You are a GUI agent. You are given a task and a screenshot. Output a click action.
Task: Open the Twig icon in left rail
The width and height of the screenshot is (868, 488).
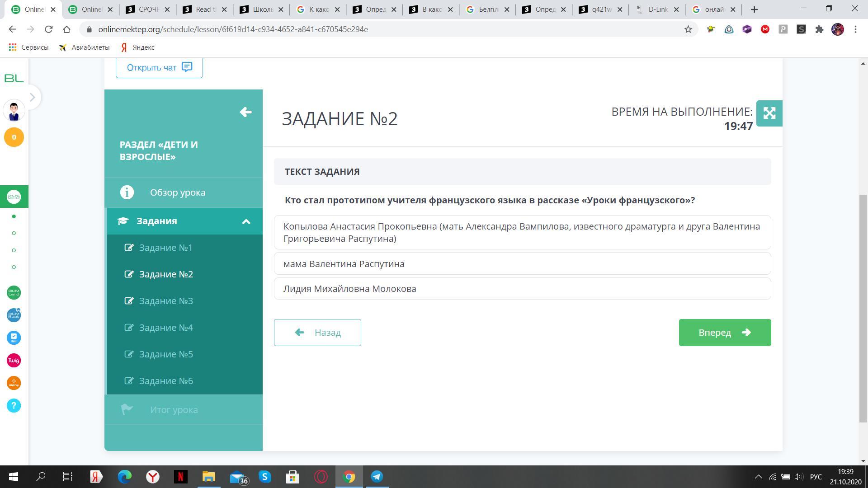[x=14, y=361]
